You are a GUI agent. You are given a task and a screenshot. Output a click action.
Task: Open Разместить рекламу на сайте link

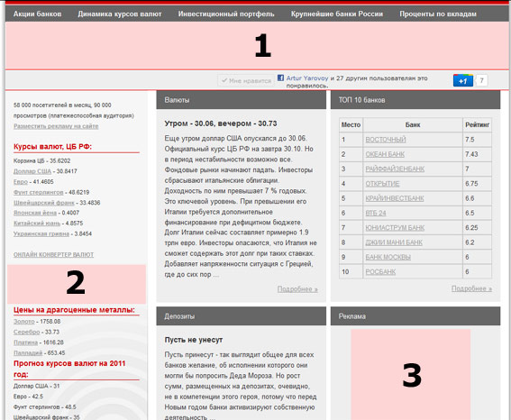[x=56, y=126]
